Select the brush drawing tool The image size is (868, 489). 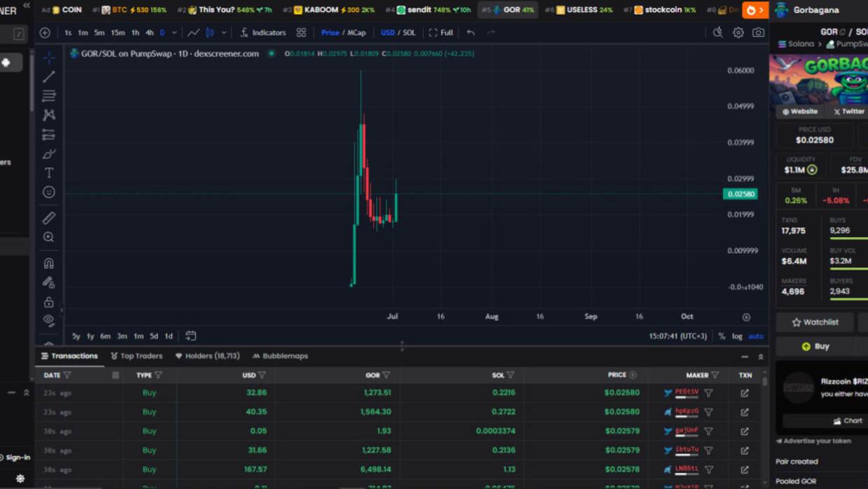tap(48, 153)
